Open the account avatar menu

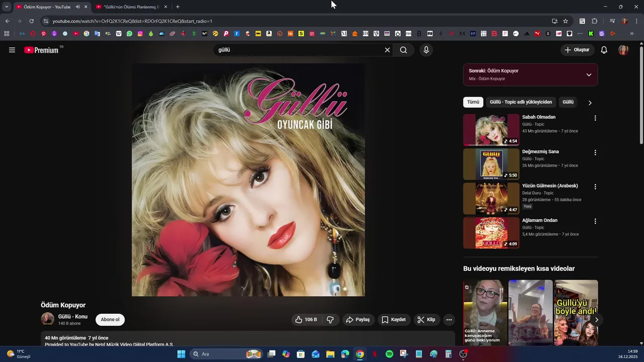tap(623, 50)
